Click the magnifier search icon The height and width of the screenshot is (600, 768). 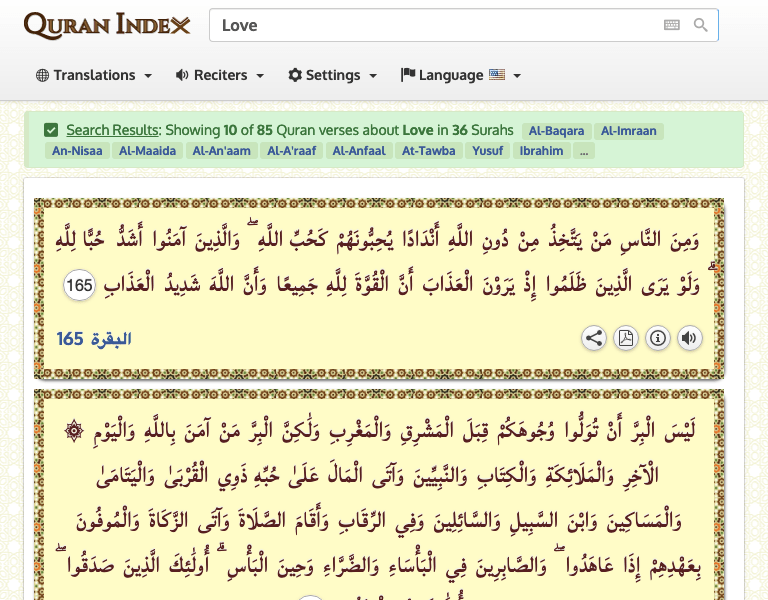[701, 25]
